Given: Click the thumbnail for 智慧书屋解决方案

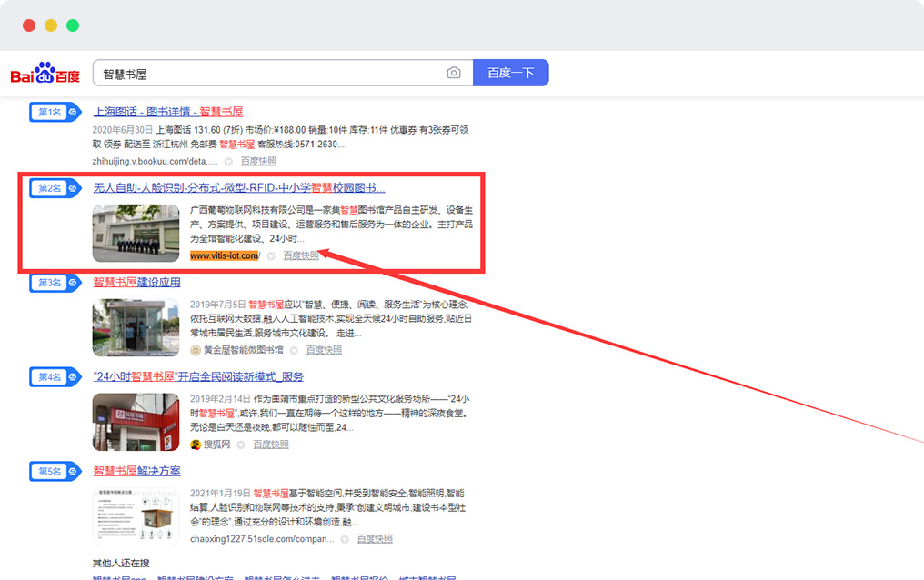Looking at the screenshot, I should point(136,516).
